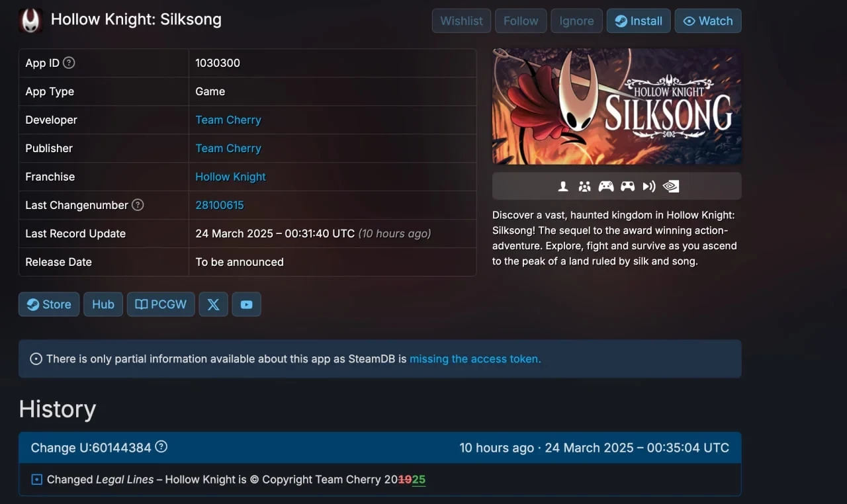Click the Family Sharing group icon
This screenshot has width=847, height=504.
pos(584,187)
